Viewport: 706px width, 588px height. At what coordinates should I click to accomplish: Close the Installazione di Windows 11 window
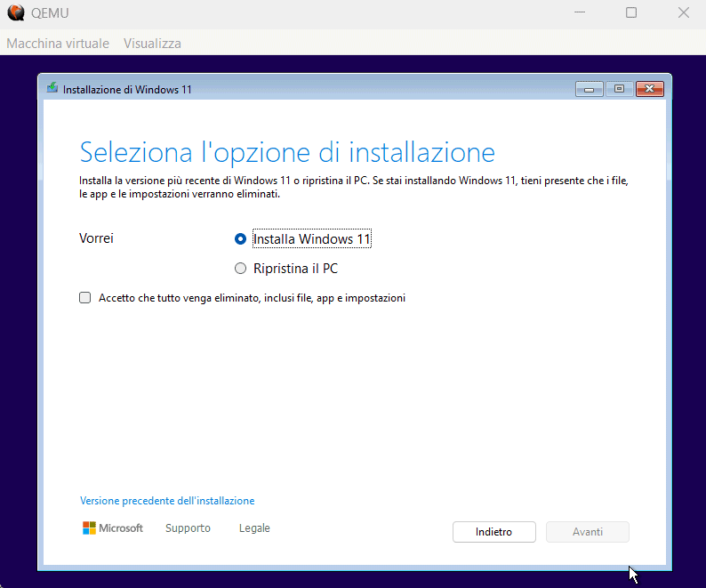tap(649, 89)
